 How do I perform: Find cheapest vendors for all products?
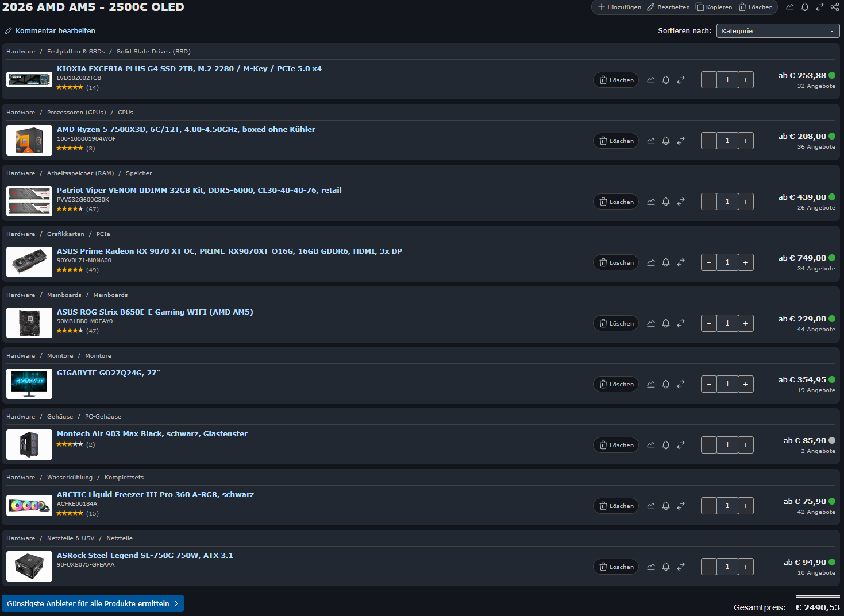(93, 603)
